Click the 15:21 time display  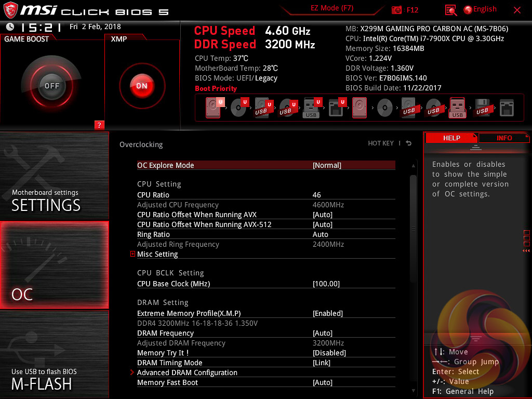click(x=41, y=27)
